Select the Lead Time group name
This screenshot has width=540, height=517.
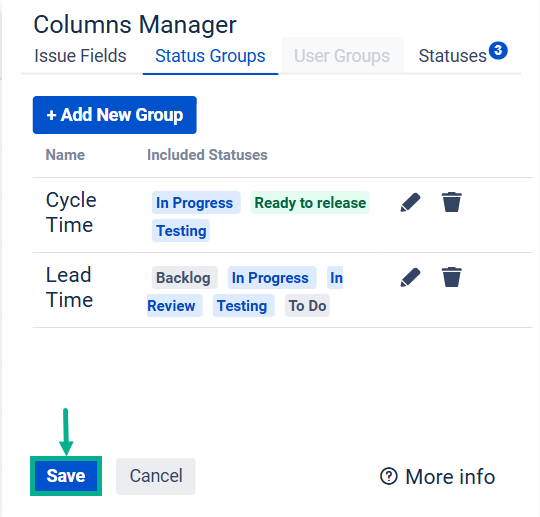69,287
